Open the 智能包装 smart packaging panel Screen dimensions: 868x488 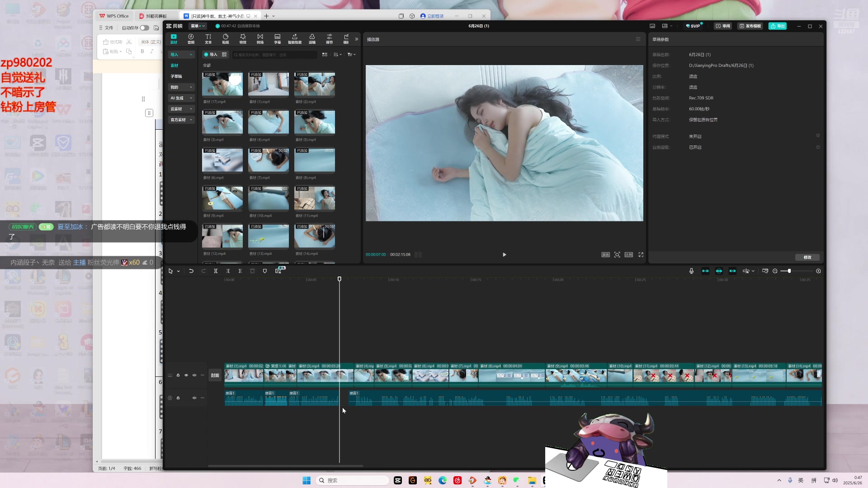tap(295, 39)
